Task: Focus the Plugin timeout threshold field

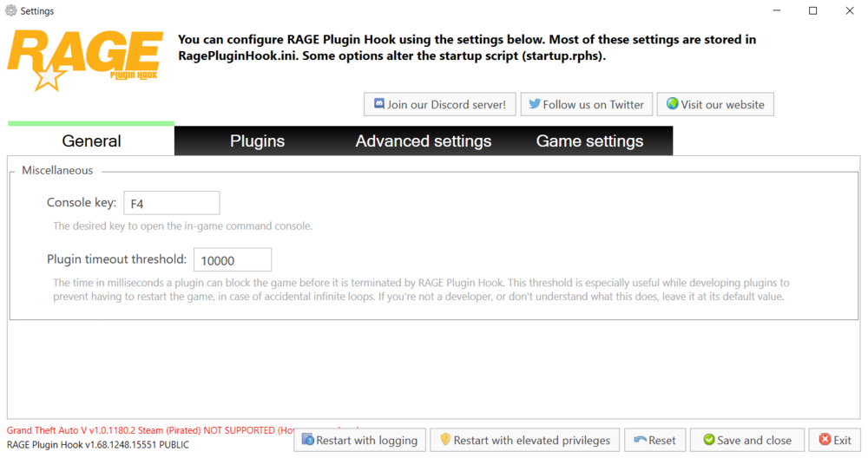Action: [x=233, y=259]
